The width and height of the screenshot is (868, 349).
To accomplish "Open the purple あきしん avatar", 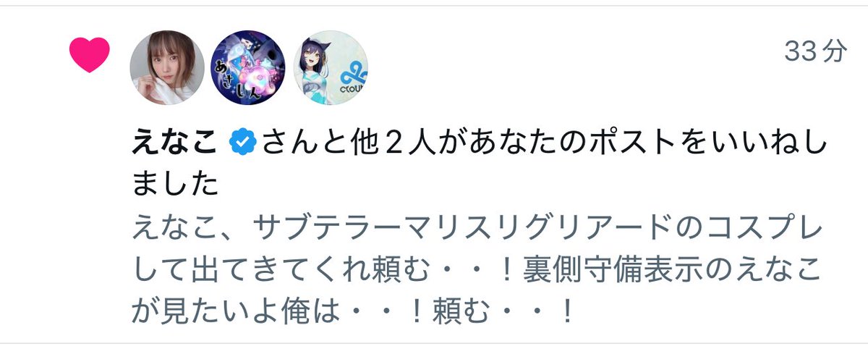I will pos(248,67).
